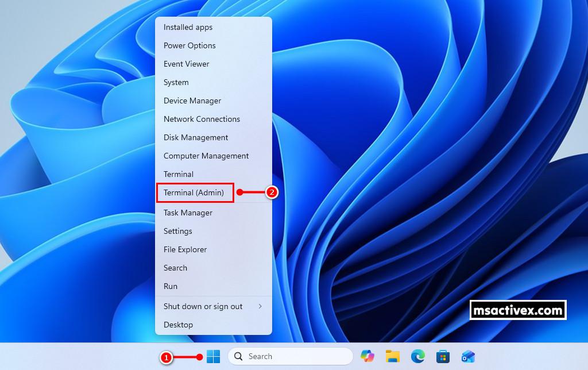Screen dimensions: 588x370
Task: Start Task Manager from the menu
Action: [188, 213]
